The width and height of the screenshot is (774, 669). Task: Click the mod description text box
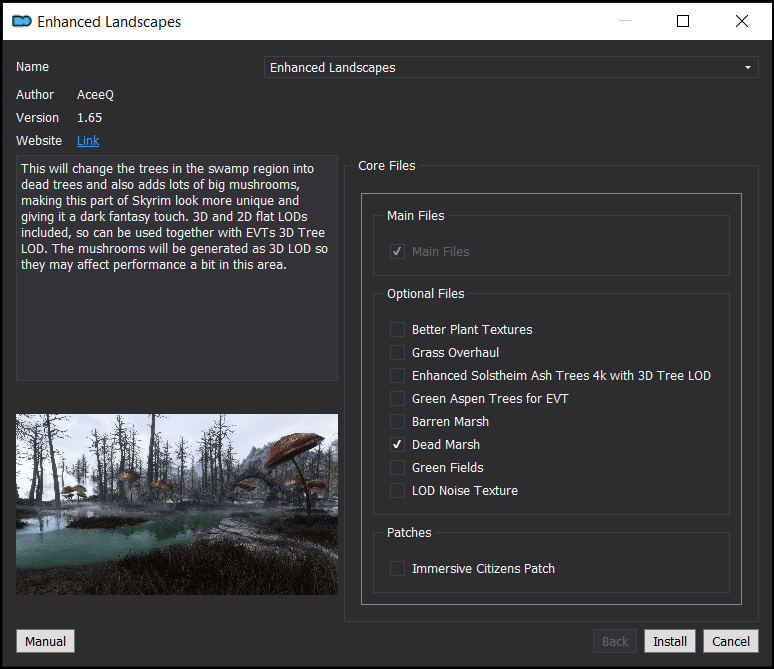(177, 268)
